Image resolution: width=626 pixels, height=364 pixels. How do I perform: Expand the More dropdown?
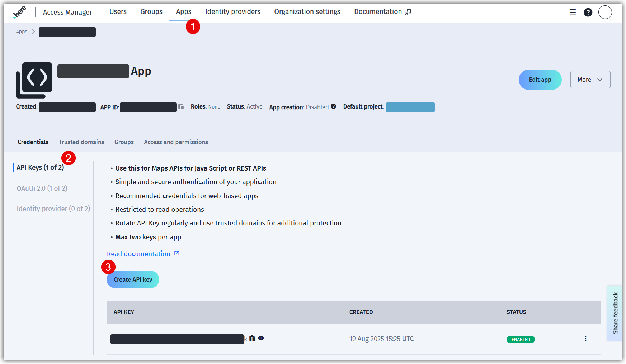pyautogui.click(x=590, y=80)
